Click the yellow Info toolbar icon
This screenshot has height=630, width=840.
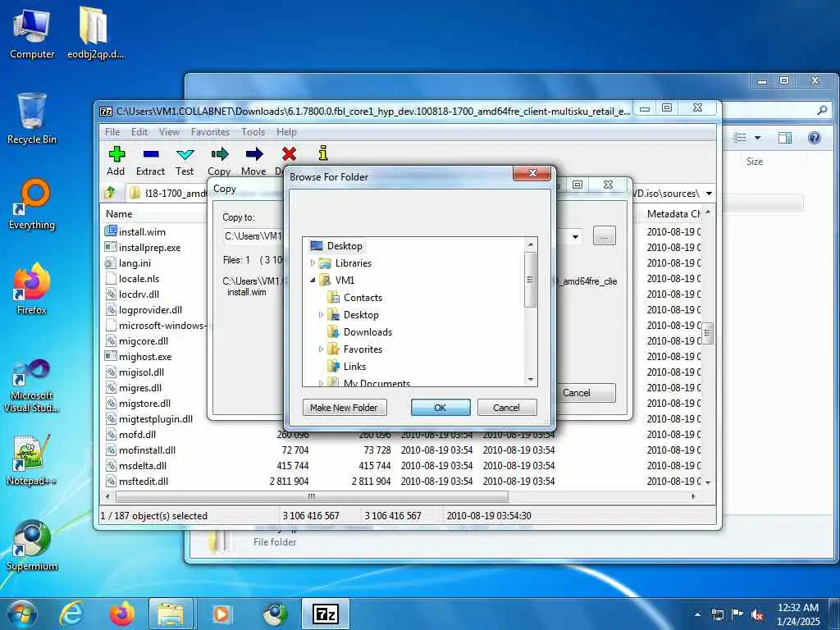[x=323, y=153]
